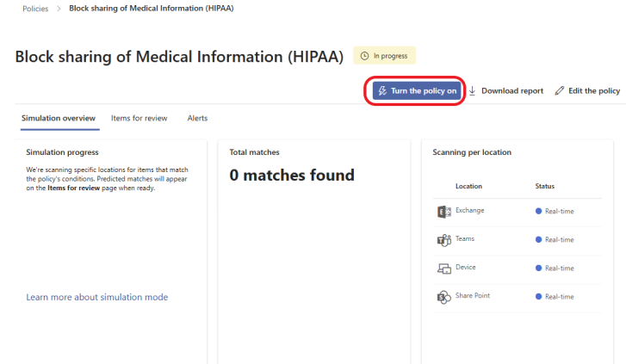Select the Simulation overview tab

coord(59,118)
